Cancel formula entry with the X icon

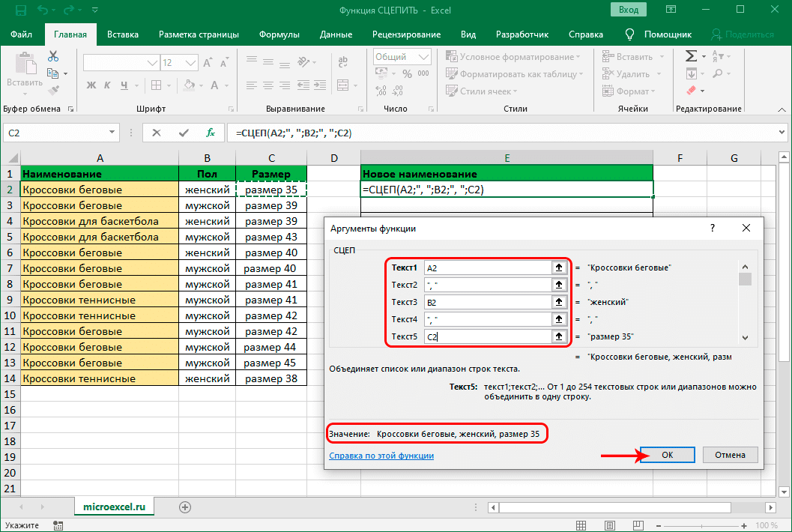pos(157,133)
